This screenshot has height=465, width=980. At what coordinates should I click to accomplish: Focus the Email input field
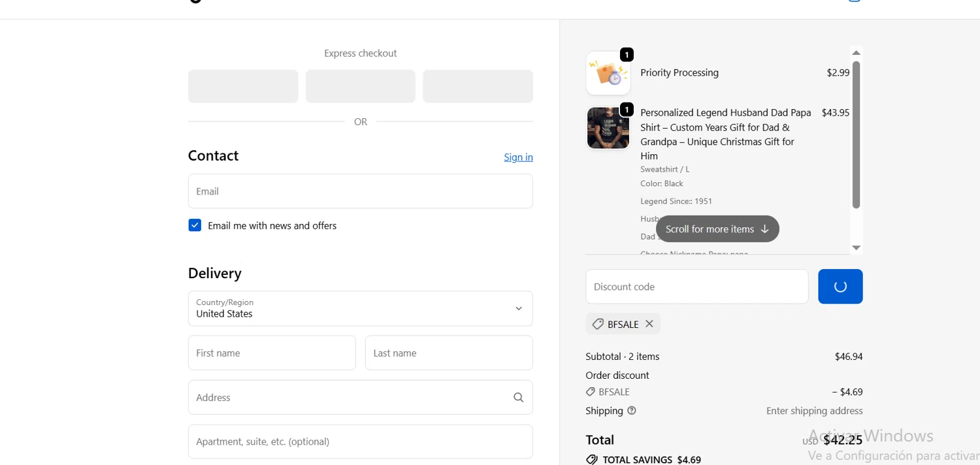[x=361, y=191]
